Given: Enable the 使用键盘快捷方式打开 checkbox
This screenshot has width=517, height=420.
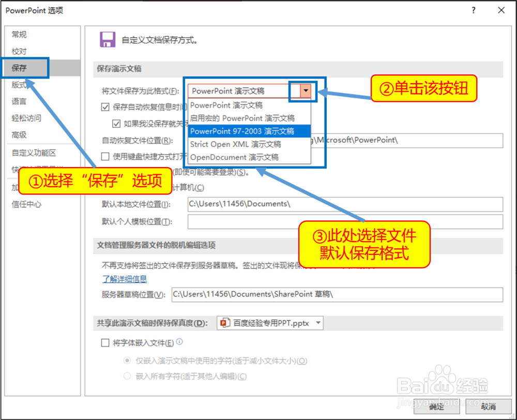Looking at the screenshot, I should click(x=105, y=156).
